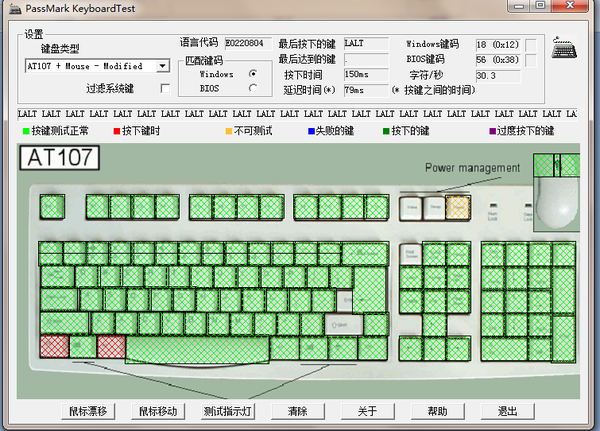Click the Wake power management key
This screenshot has height=431, width=600.
tap(411, 208)
